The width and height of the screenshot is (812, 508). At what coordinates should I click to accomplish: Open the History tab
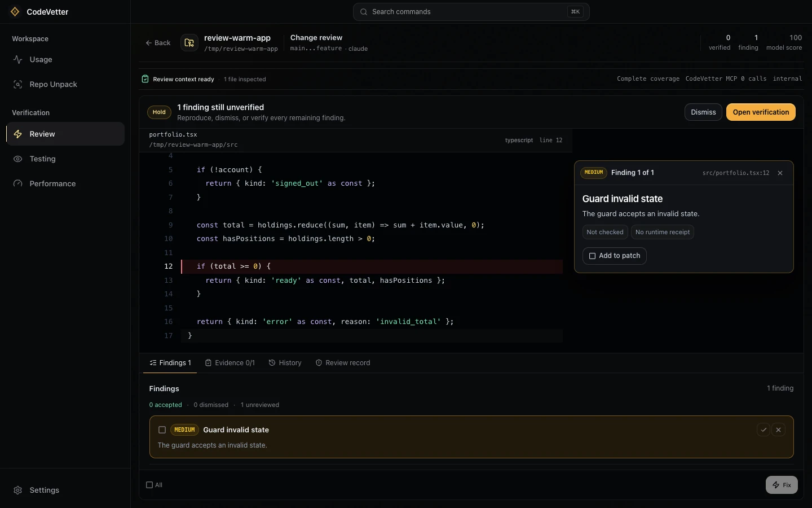(x=285, y=363)
